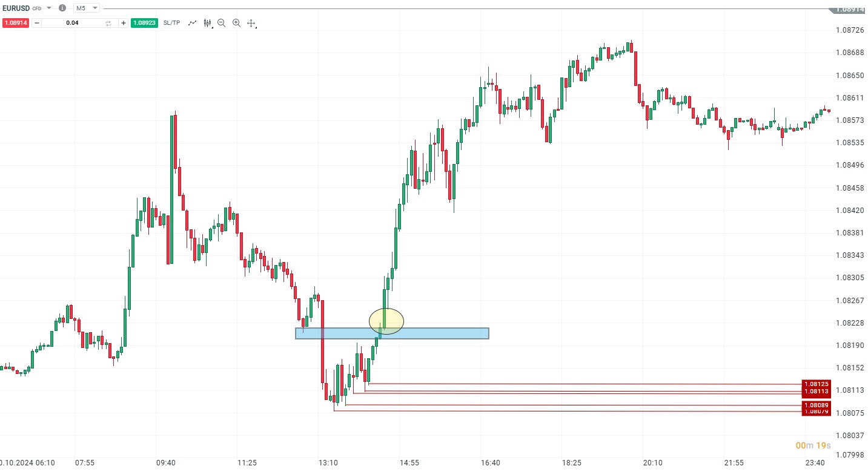868x472 pixels.
Task: Zoom out the chart
Action: pos(222,23)
